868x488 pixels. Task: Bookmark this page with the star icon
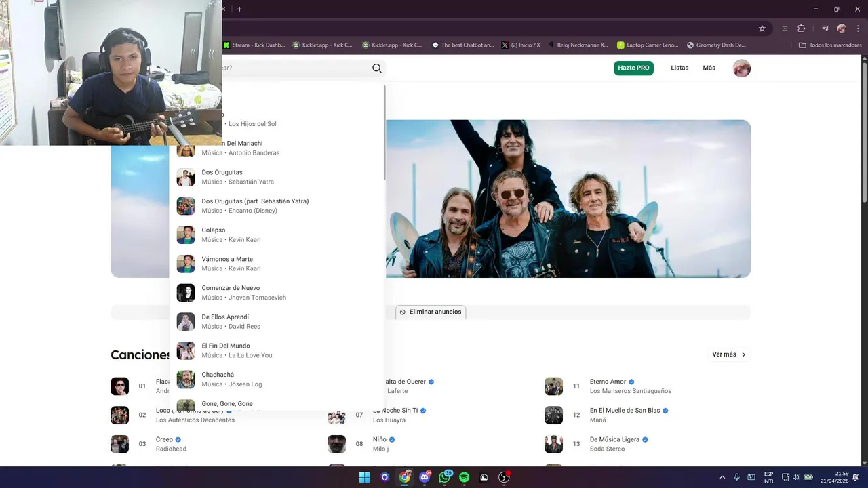tap(762, 28)
